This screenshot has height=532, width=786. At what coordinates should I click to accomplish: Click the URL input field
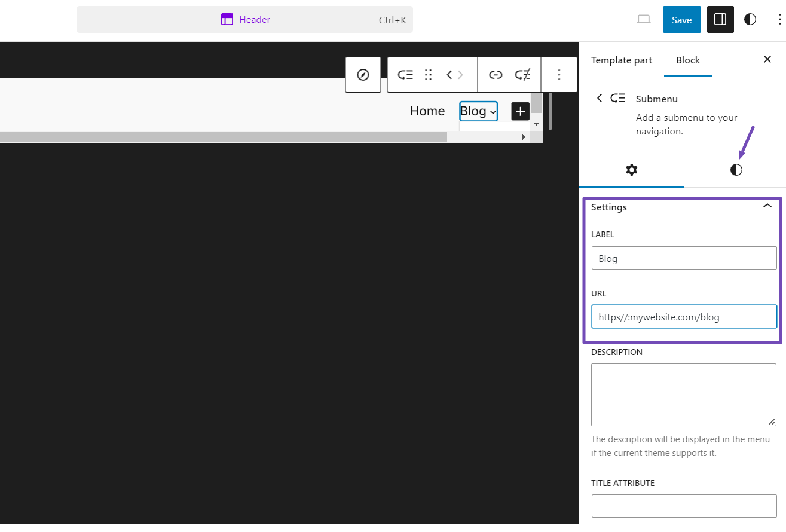tap(684, 317)
